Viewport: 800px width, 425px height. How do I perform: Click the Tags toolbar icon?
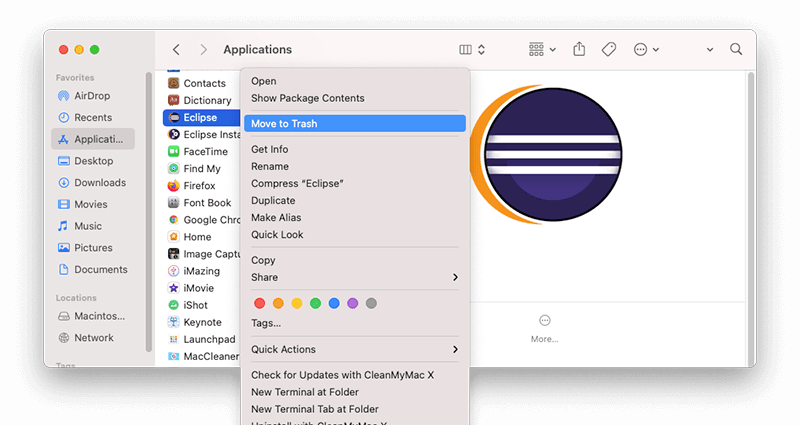click(609, 49)
